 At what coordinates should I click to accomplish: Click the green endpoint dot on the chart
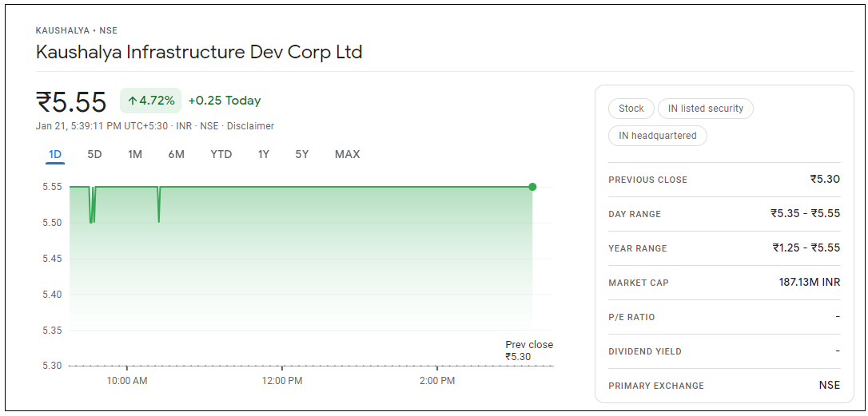tap(532, 187)
